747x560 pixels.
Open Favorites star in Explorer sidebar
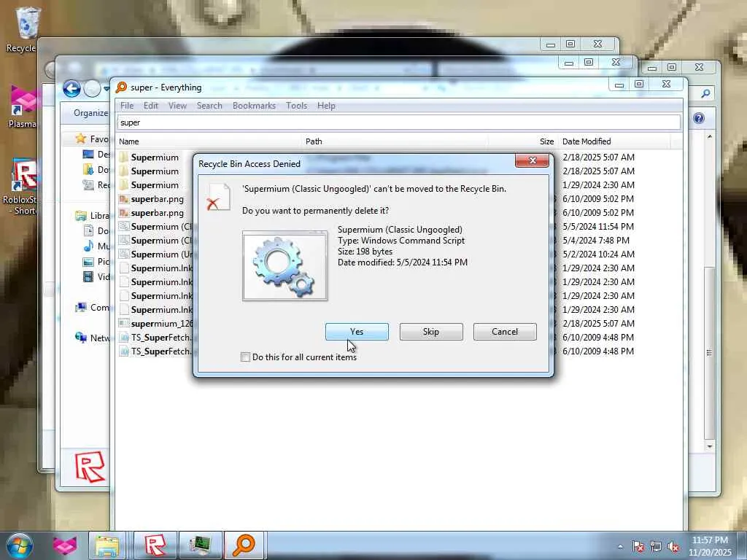click(81, 139)
